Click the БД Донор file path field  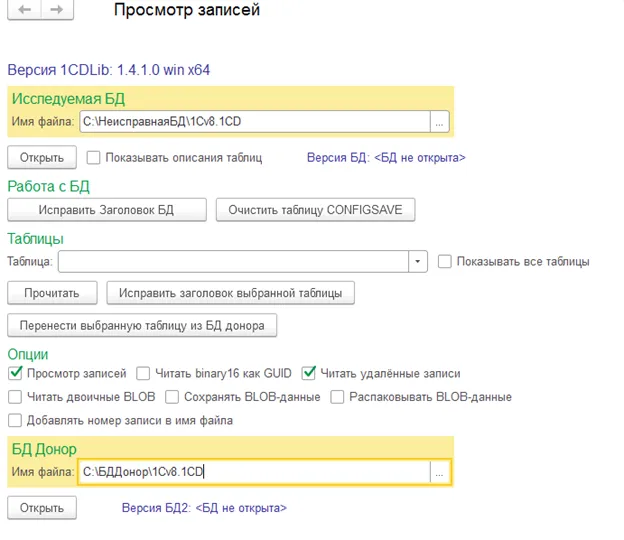(x=253, y=472)
